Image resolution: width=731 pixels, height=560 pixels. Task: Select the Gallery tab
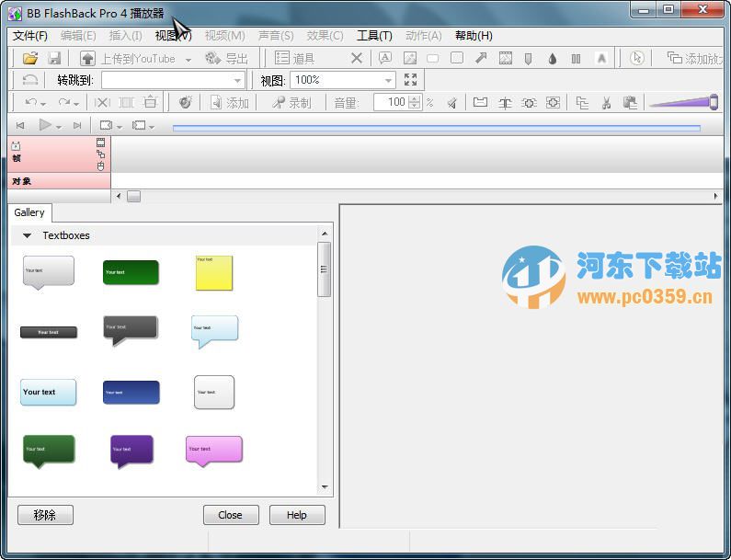(x=29, y=212)
